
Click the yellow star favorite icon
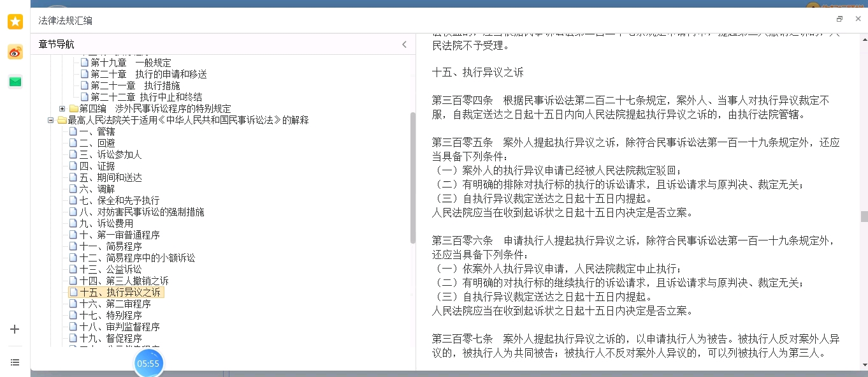15,21
